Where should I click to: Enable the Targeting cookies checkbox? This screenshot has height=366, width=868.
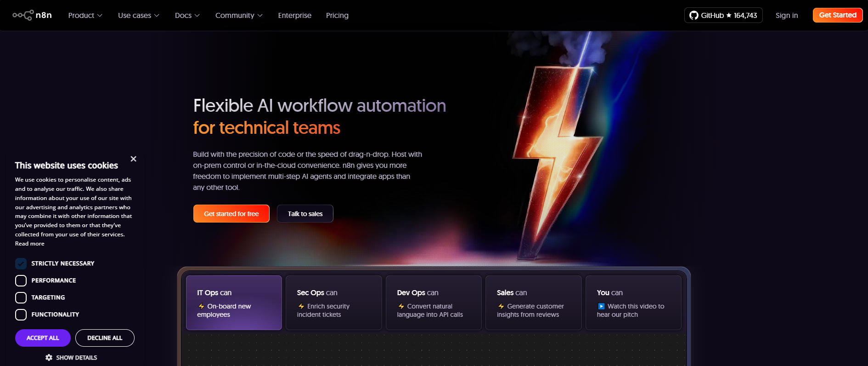coord(21,297)
